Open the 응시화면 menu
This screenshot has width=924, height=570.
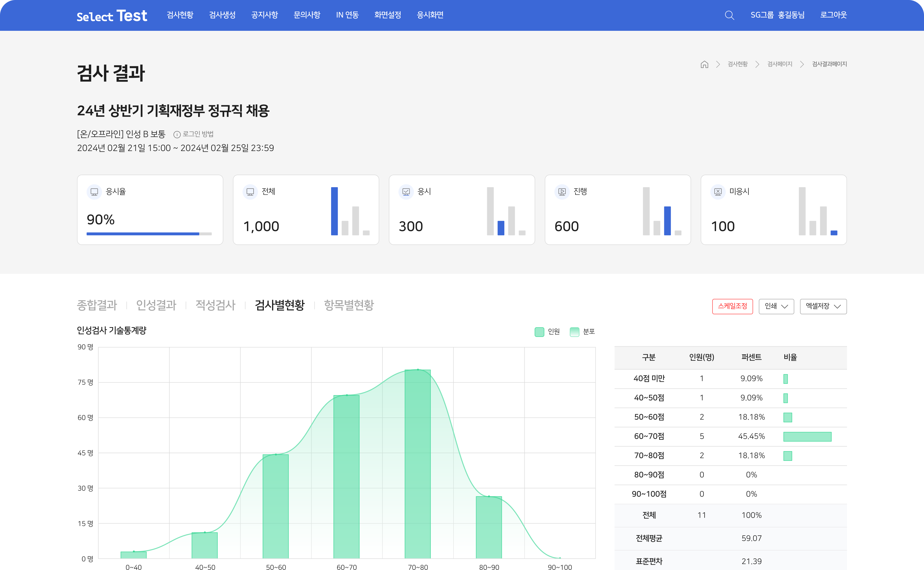coord(430,15)
